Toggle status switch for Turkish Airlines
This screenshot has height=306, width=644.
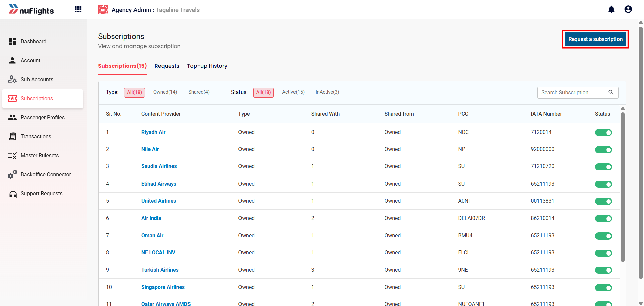coord(603,270)
